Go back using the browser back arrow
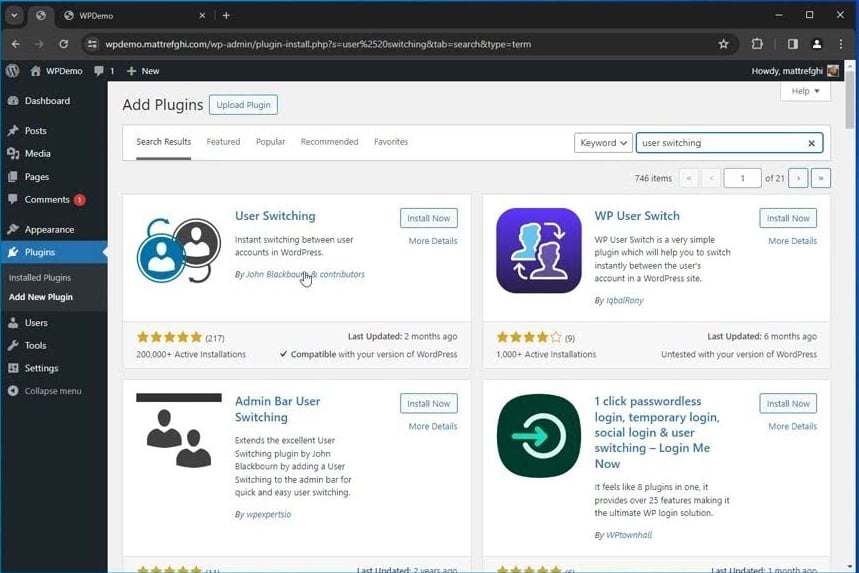The height and width of the screenshot is (573, 859). click(x=15, y=44)
